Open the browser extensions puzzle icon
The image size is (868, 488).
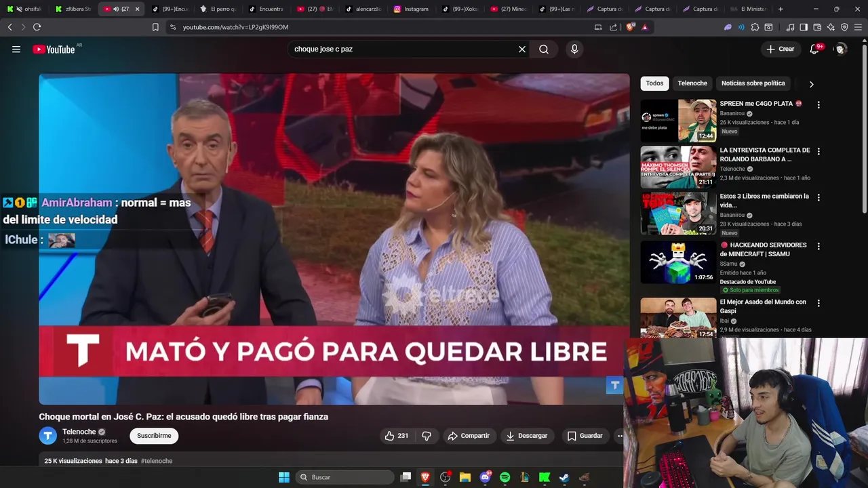pos(755,27)
